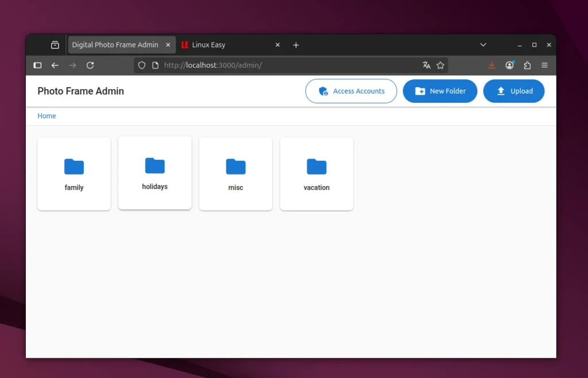The height and width of the screenshot is (378, 588).
Task: Go to Home breadcrumb link
Action: (x=47, y=116)
